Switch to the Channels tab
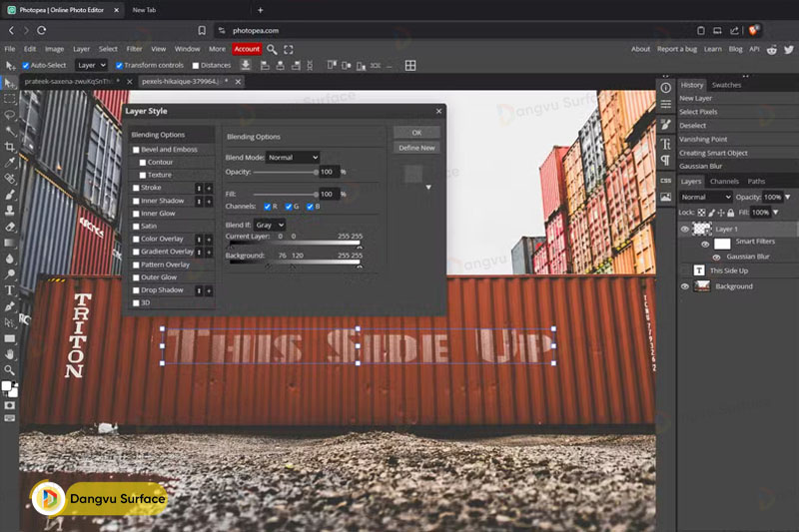Image resolution: width=799 pixels, height=532 pixels. point(724,182)
